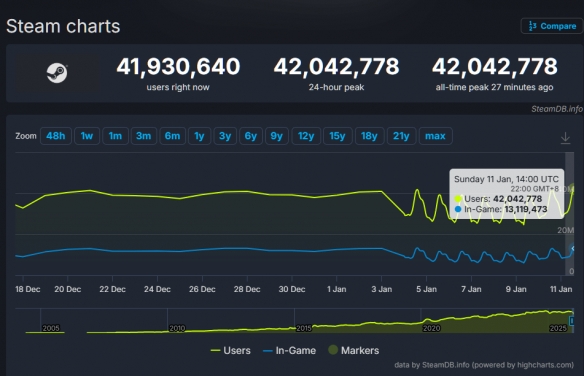Click the Compare button icon
Viewport: 584px width, 376px height.
(533, 26)
